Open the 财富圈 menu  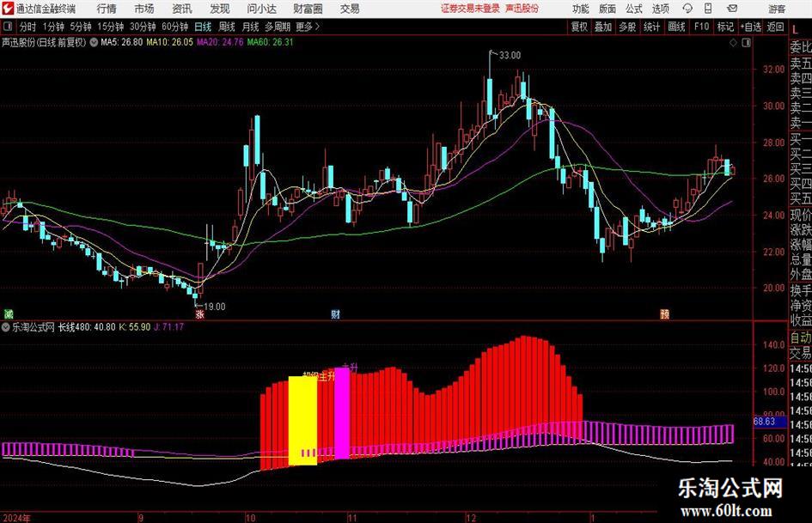pos(308,9)
